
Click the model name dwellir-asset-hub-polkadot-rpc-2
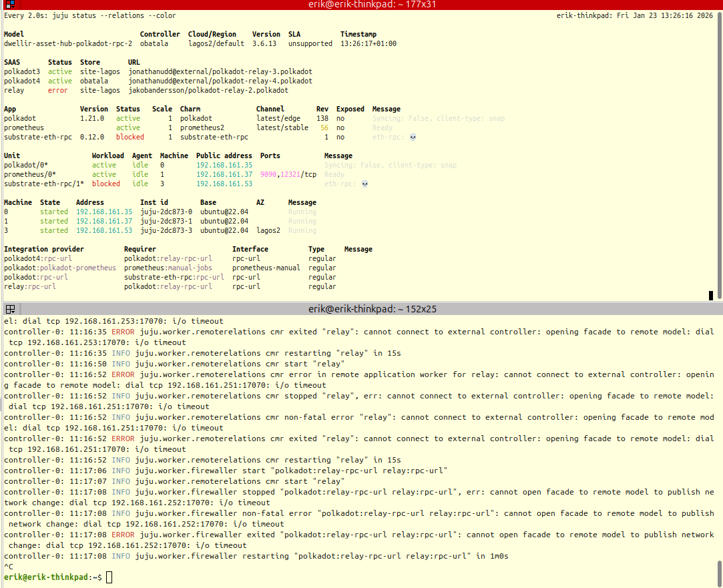(67, 43)
